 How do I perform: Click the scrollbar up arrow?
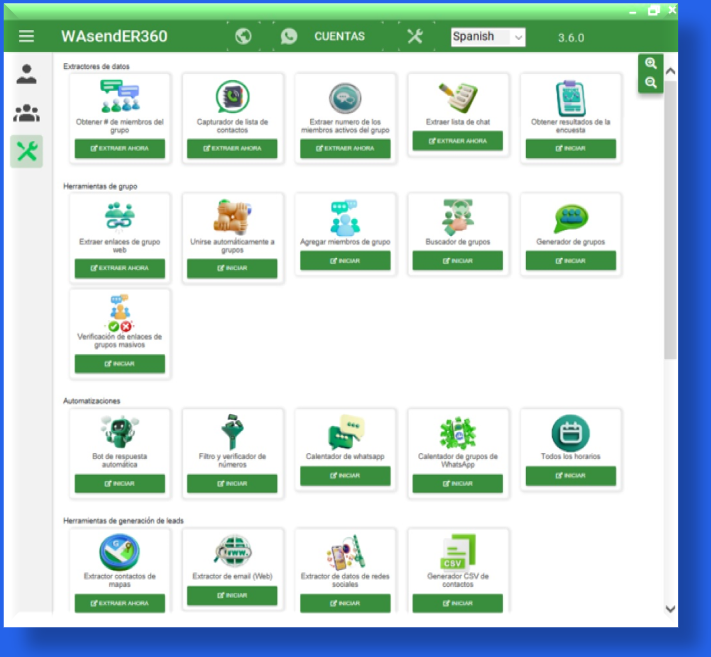[670, 72]
